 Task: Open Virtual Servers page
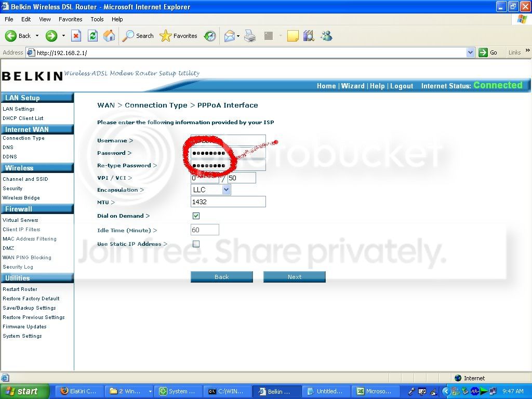20,220
